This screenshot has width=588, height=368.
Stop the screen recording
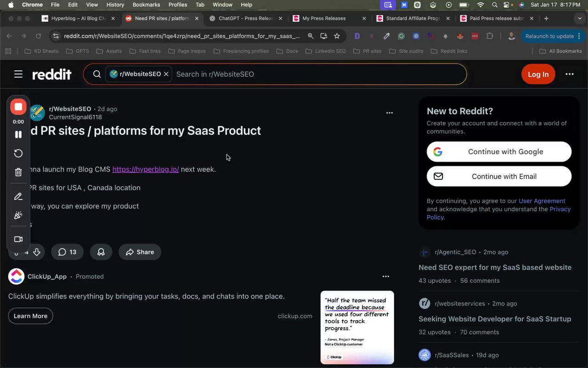tap(18, 107)
